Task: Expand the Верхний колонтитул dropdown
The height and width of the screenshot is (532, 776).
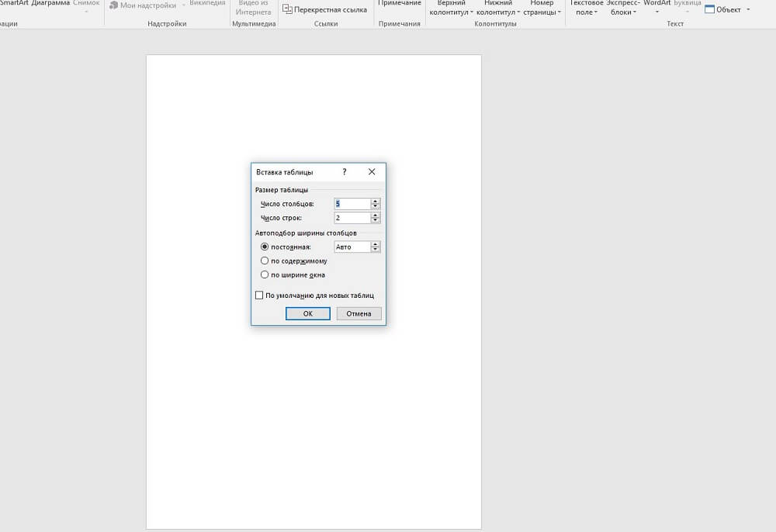Action: 451,8
